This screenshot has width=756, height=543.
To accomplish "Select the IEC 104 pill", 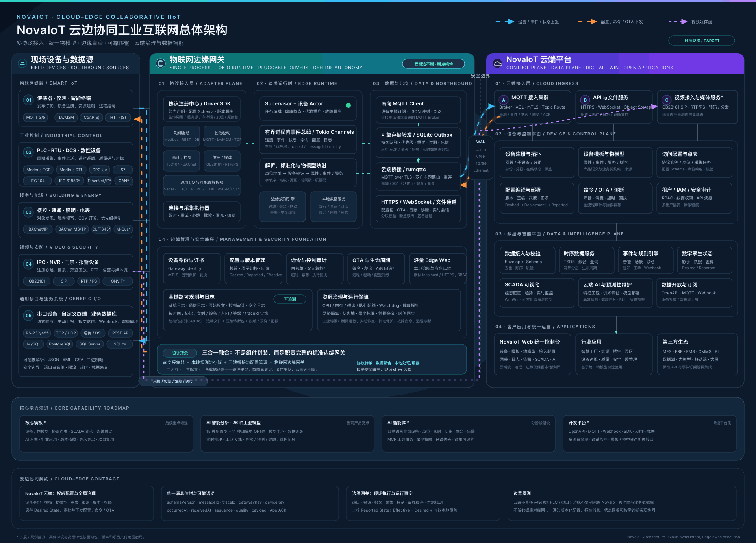I will point(37,181).
